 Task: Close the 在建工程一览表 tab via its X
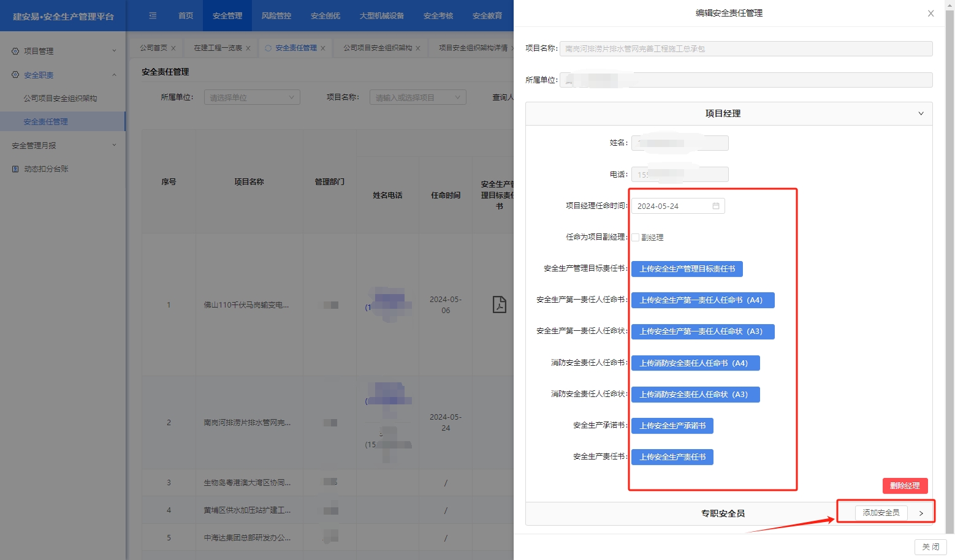tap(248, 48)
